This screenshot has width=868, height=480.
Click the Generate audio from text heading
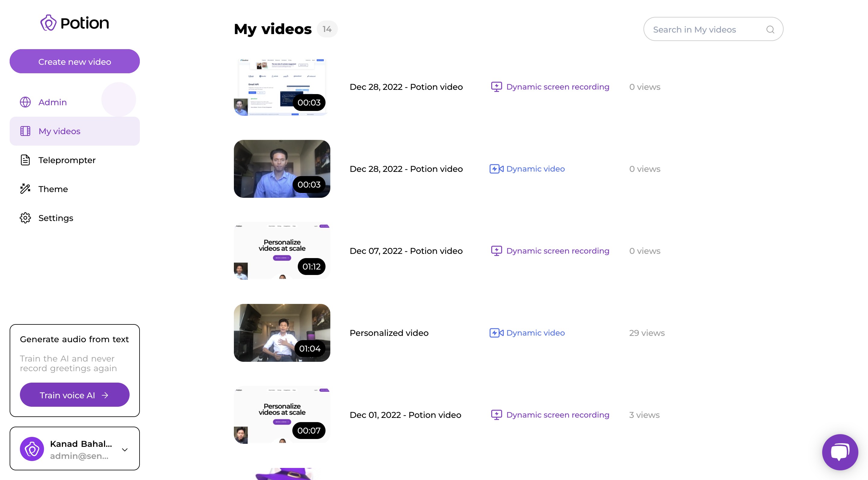[x=74, y=339]
